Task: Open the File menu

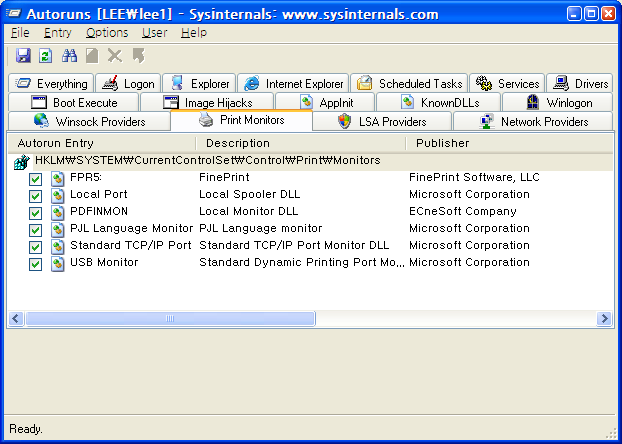Action: click(20, 33)
